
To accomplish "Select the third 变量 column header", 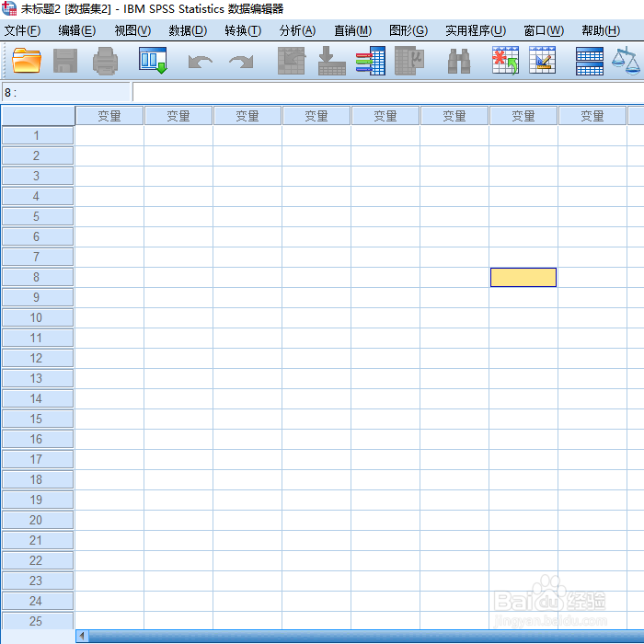I will pyautogui.click(x=247, y=116).
